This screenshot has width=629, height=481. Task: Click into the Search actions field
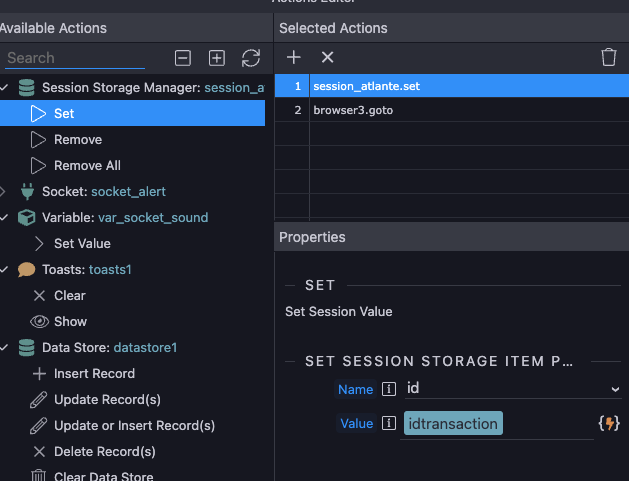coord(75,58)
